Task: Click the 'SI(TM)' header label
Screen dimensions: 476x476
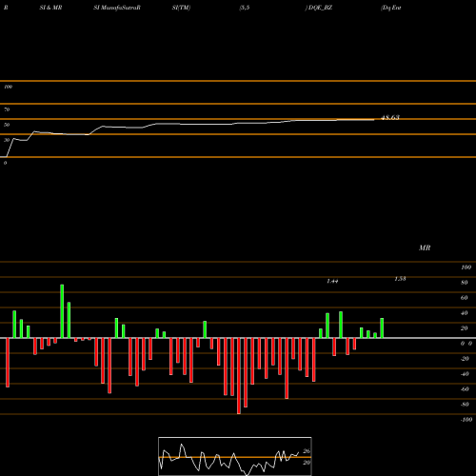Action: point(181,8)
